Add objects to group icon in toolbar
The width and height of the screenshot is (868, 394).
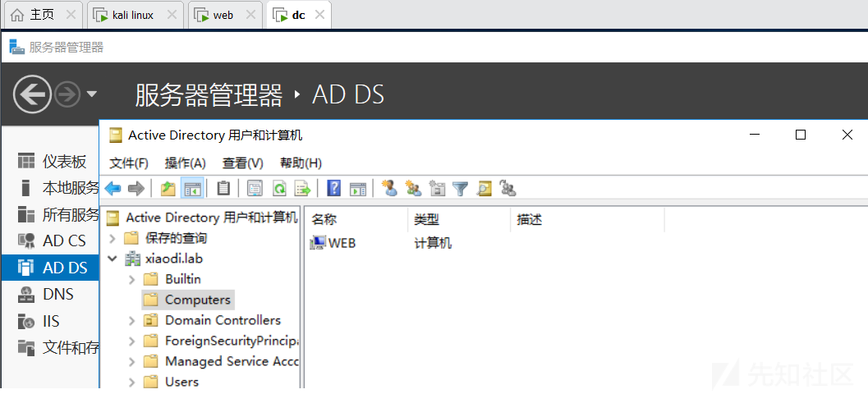[x=507, y=188]
